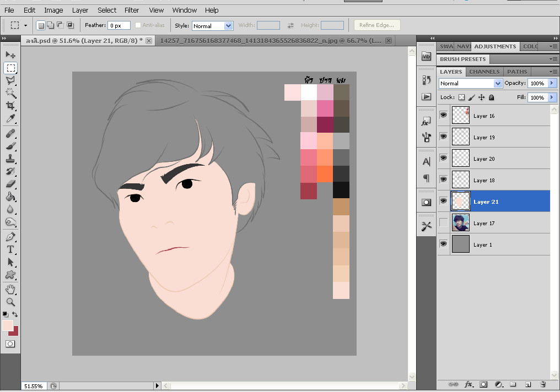Hide Layer 1 visibility eye
560x392 pixels.
pos(444,244)
